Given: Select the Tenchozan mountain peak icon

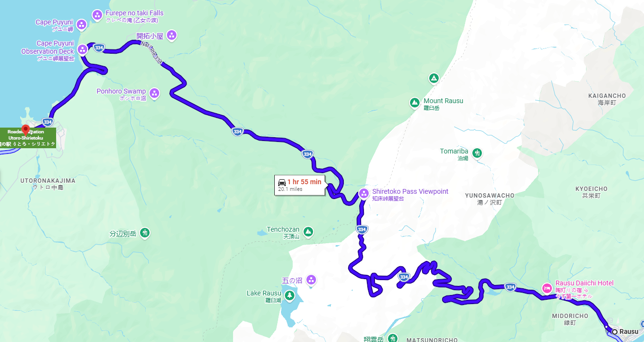Looking at the screenshot, I should pyautogui.click(x=308, y=232).
